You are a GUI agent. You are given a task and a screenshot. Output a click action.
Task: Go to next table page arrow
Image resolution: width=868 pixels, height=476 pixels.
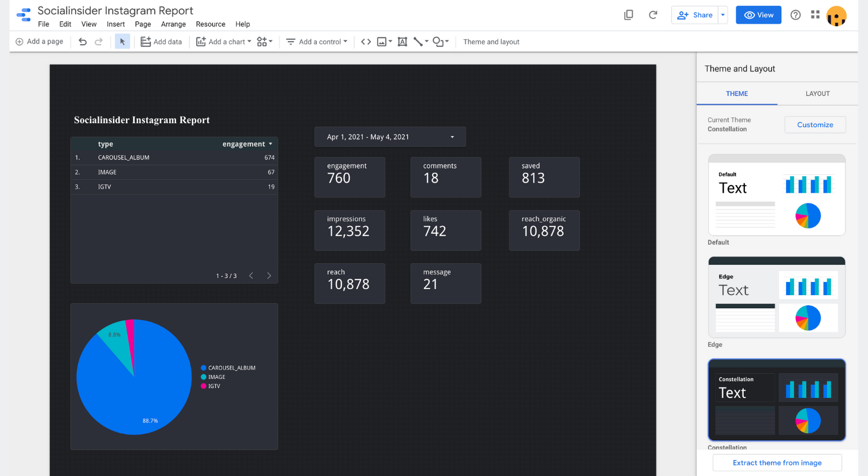[269, 275]
